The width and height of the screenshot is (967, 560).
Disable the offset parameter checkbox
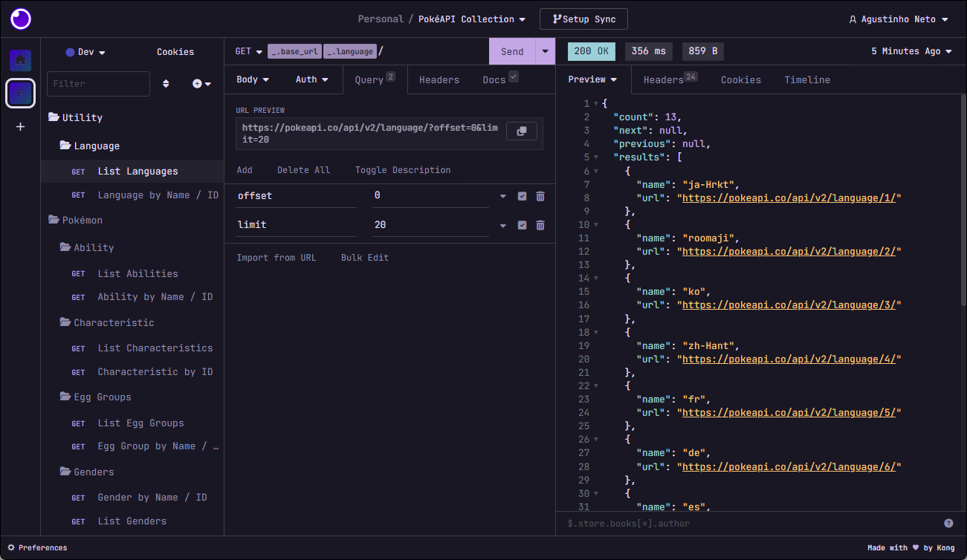point(522,196)
